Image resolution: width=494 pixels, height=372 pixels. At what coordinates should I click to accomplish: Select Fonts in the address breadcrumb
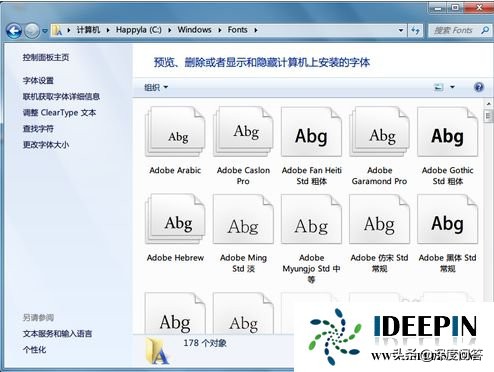click(x=237, y=30)
